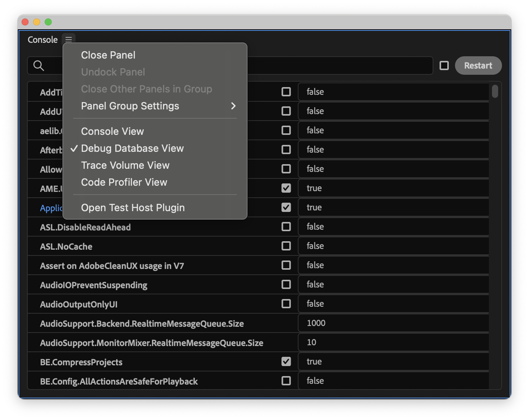Enable the ASL.DisableReadAhead checkbox
This screenshot has height=420, width=529.
point(286,227)
